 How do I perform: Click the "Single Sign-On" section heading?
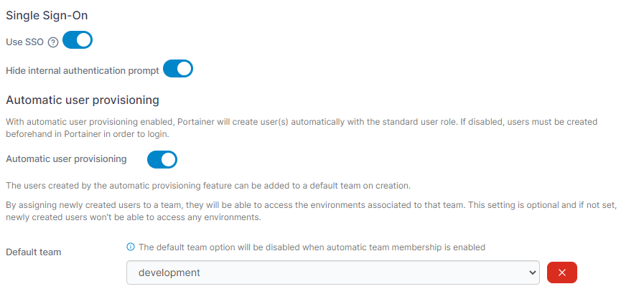click(47, 16)
